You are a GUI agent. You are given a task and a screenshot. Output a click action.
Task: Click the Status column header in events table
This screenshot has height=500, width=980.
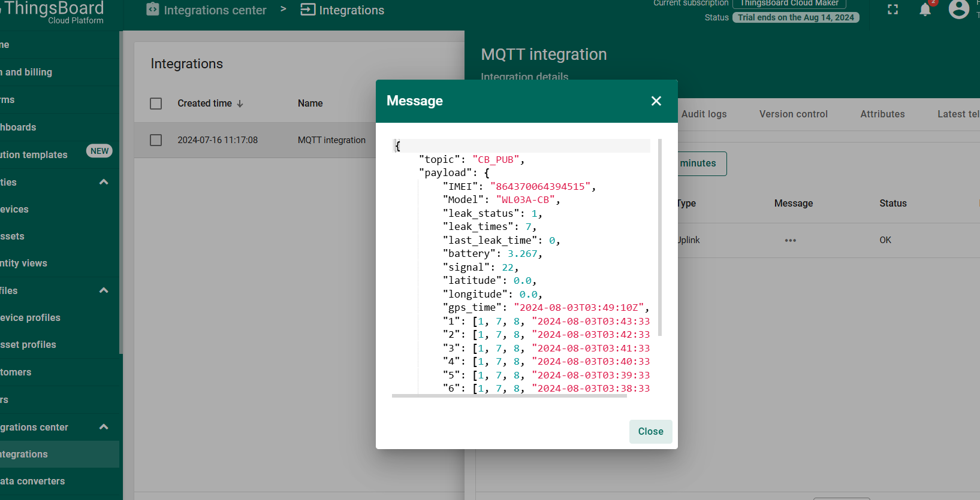(893, 204)
